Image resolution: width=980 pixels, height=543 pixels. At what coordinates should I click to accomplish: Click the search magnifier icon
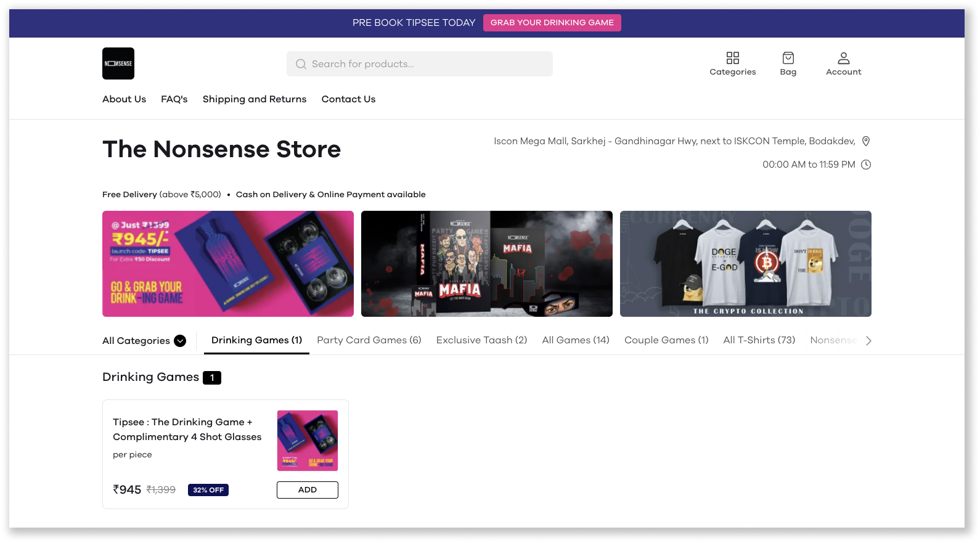pos(301,64)
